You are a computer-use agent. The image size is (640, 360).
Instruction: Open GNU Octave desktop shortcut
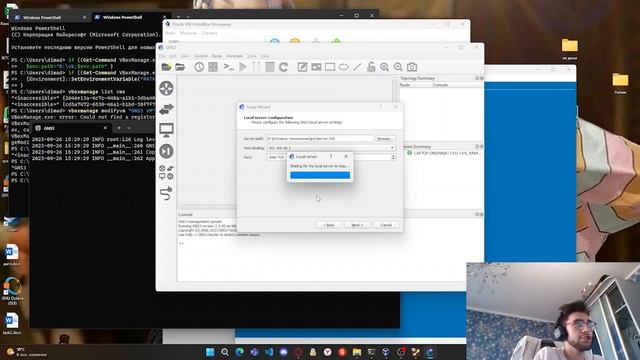click(12, 291)
